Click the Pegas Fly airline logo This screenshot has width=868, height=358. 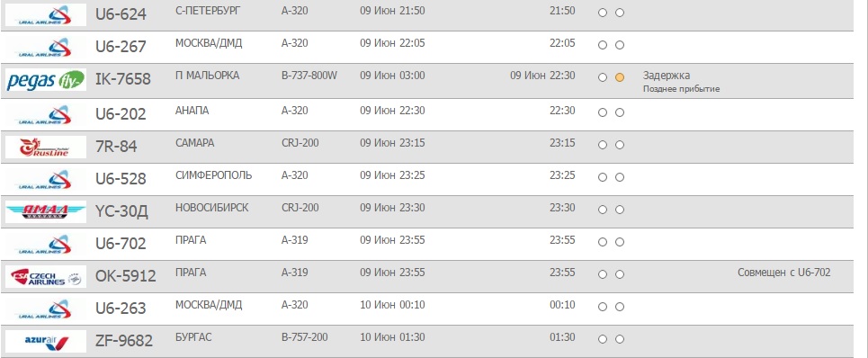tap(46, 81)
